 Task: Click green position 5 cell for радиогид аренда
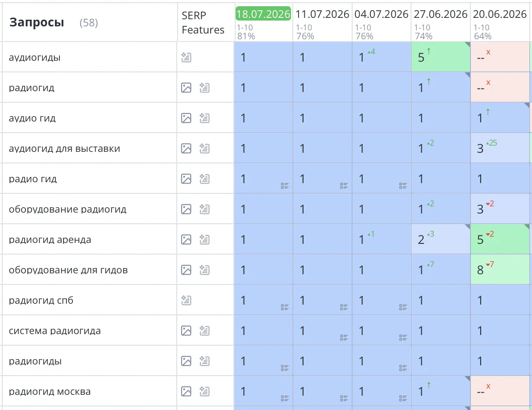point(500,239)
